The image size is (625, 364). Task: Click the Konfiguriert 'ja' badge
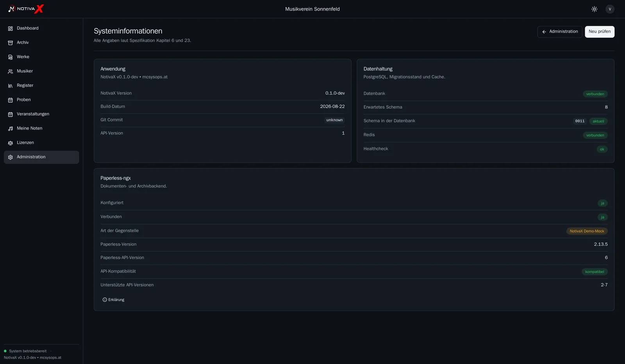click(602, 203)
